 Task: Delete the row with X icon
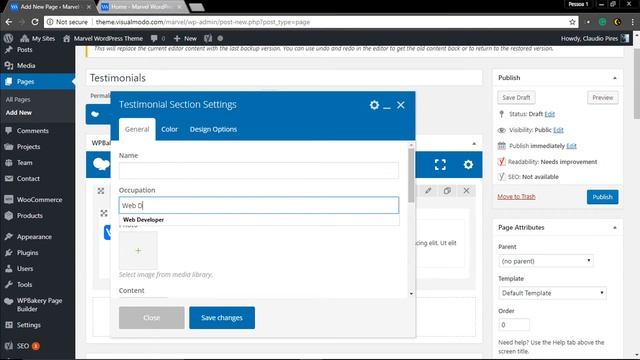(467, 191)
